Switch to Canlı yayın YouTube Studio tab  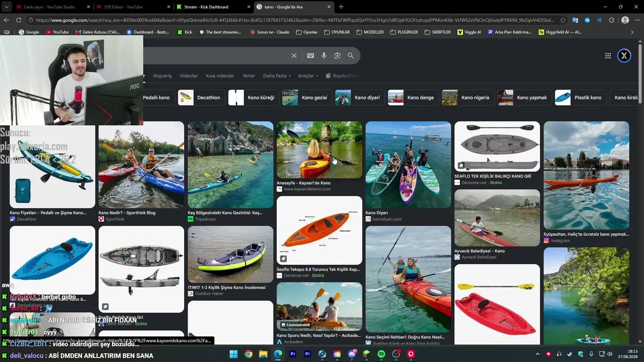pyautogui.click(x=52, y=7)
